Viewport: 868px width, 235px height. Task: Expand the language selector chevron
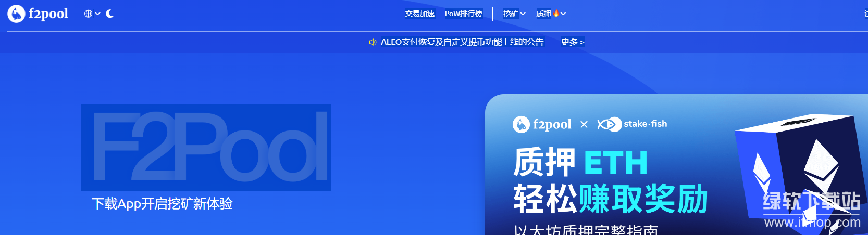97,14
